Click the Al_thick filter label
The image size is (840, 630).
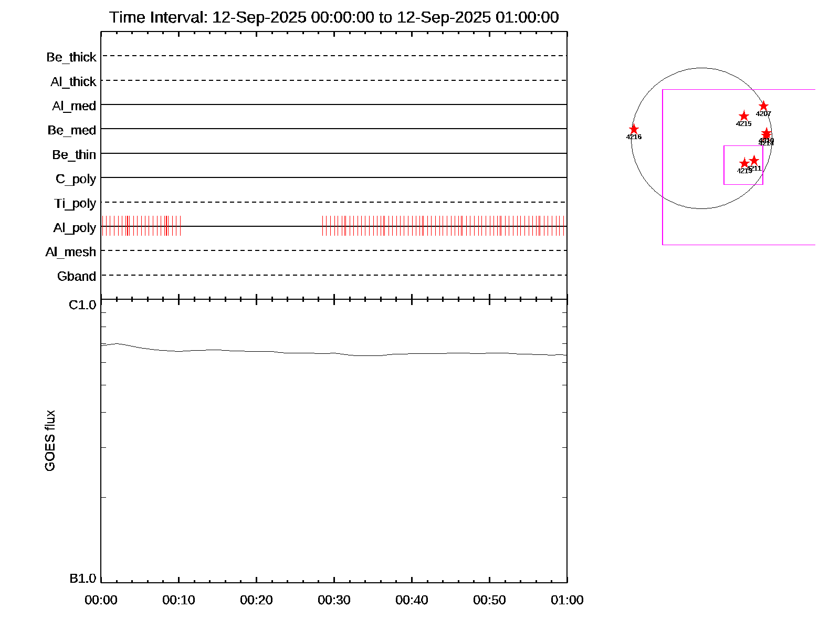tap(73, 82)
